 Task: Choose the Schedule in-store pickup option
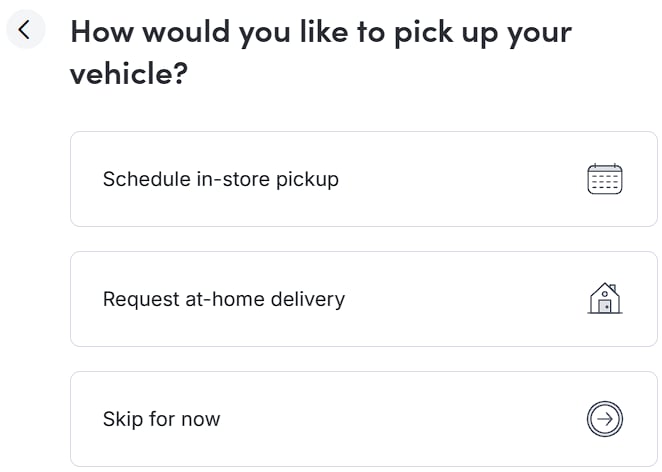click(x=363, y=179)
